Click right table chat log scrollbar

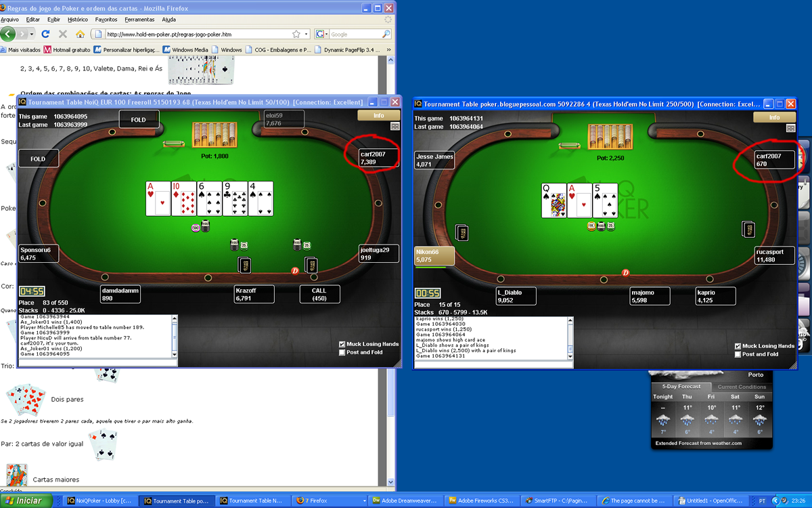tap(570, 339)
